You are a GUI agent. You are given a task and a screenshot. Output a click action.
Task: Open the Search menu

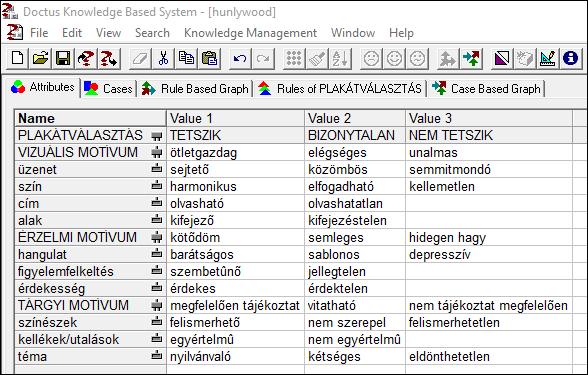coord(152,33)
